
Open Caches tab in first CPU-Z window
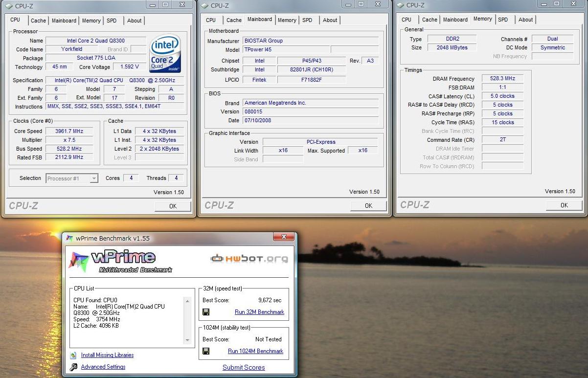38,21
